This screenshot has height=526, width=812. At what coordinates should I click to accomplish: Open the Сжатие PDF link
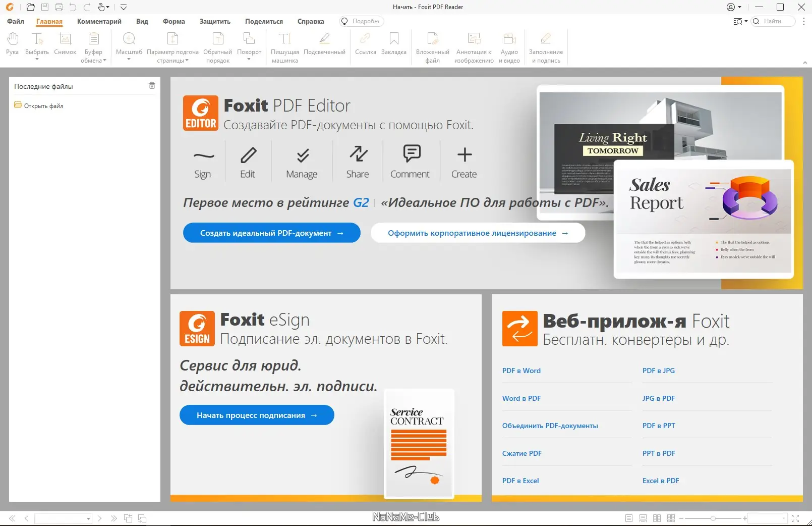(x=522, y=453)
